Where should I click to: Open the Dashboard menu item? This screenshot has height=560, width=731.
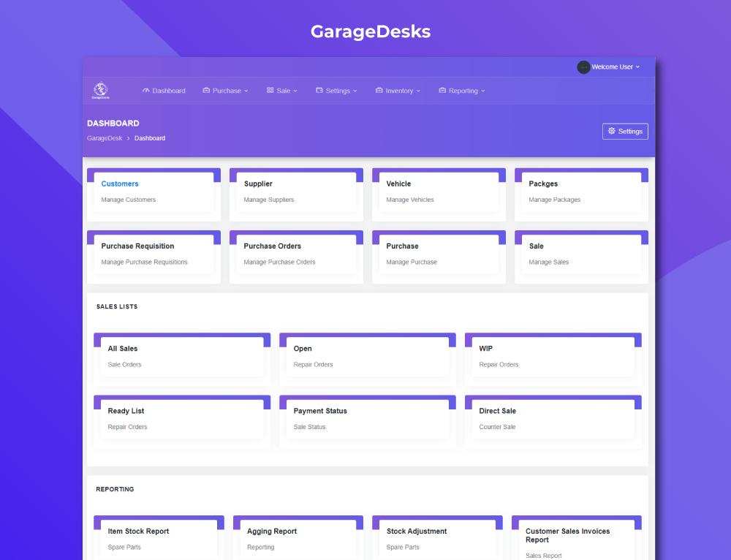tap(164, 91)
